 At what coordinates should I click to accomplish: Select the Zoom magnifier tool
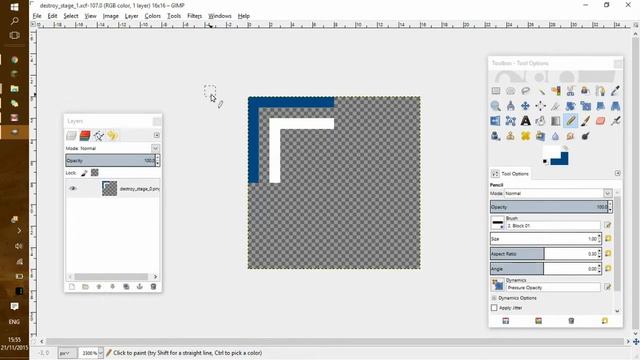(496, 106)
